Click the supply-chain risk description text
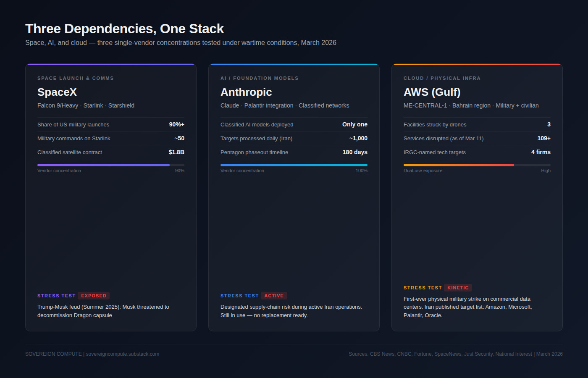The height and width of the screenshot is (378, 588). 291,311
